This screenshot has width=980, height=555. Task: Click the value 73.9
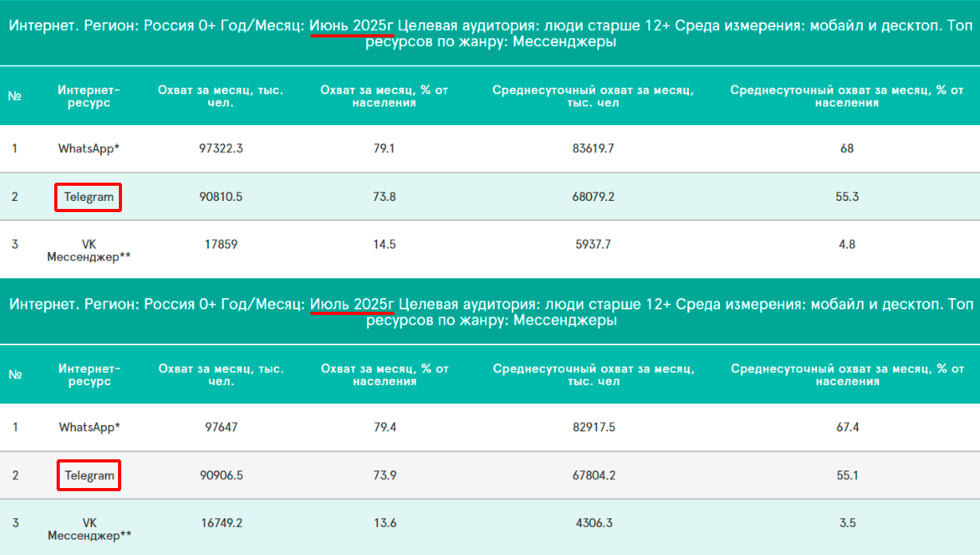click(384, 475)
